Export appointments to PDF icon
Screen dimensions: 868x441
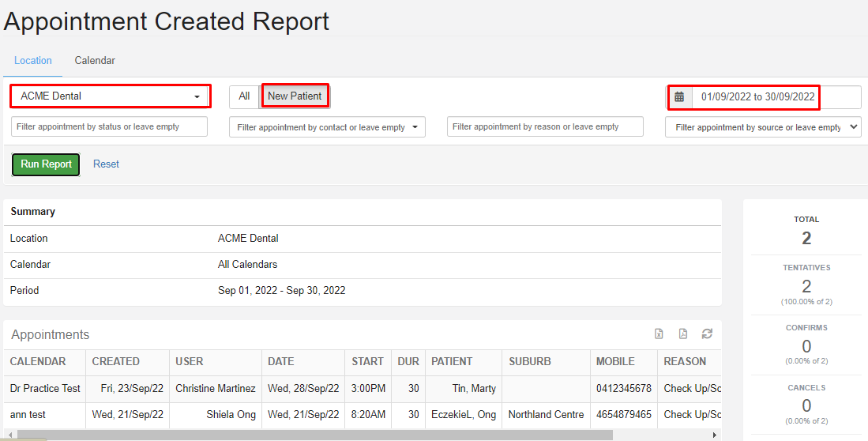pyautogui.click(x=683, y=334)
